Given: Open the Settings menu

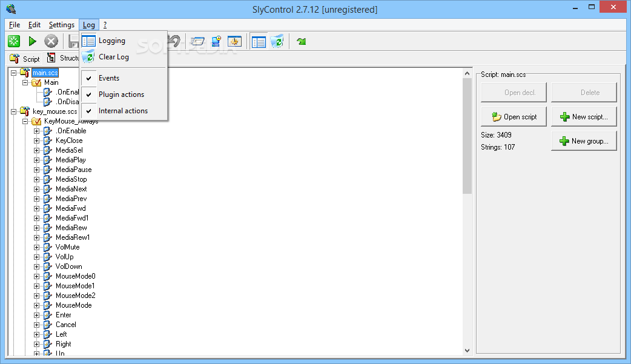Looking at the screenshot, I should [x=62, y=25].
